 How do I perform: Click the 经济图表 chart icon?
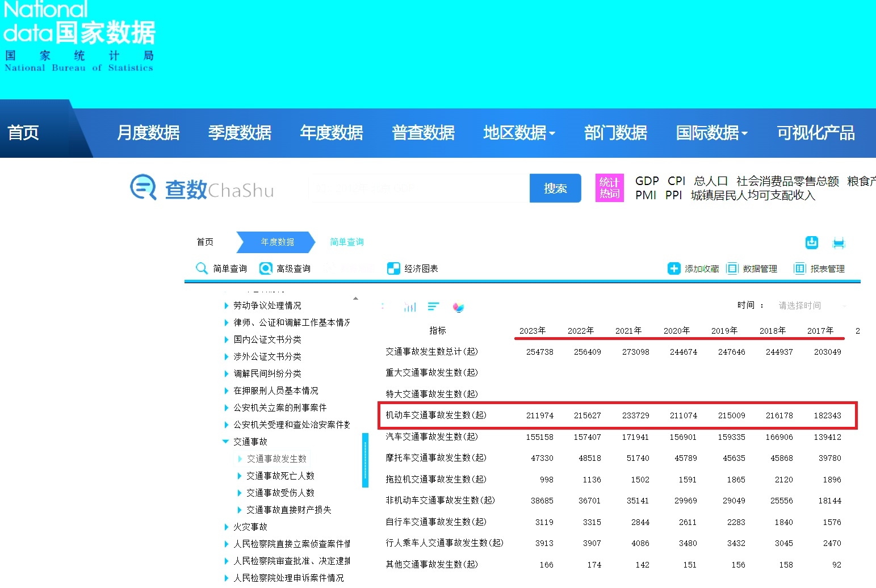coord(393,268)
